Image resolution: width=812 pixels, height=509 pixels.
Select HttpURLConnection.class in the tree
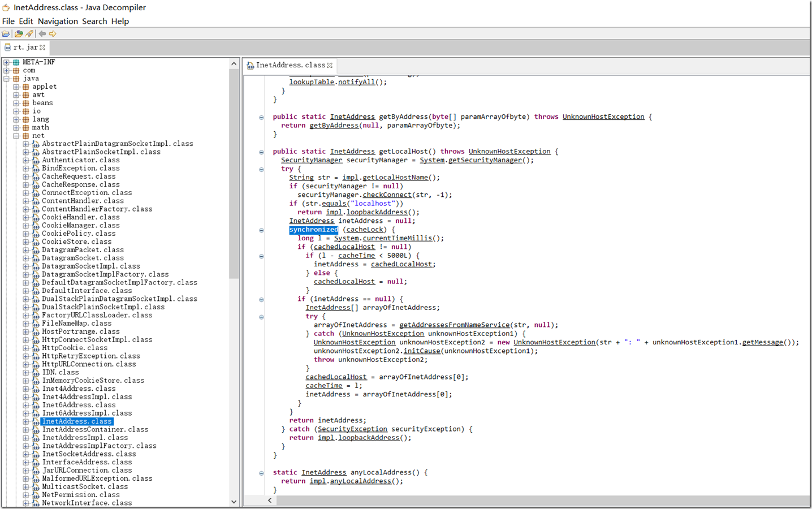(x=89, y=365)
